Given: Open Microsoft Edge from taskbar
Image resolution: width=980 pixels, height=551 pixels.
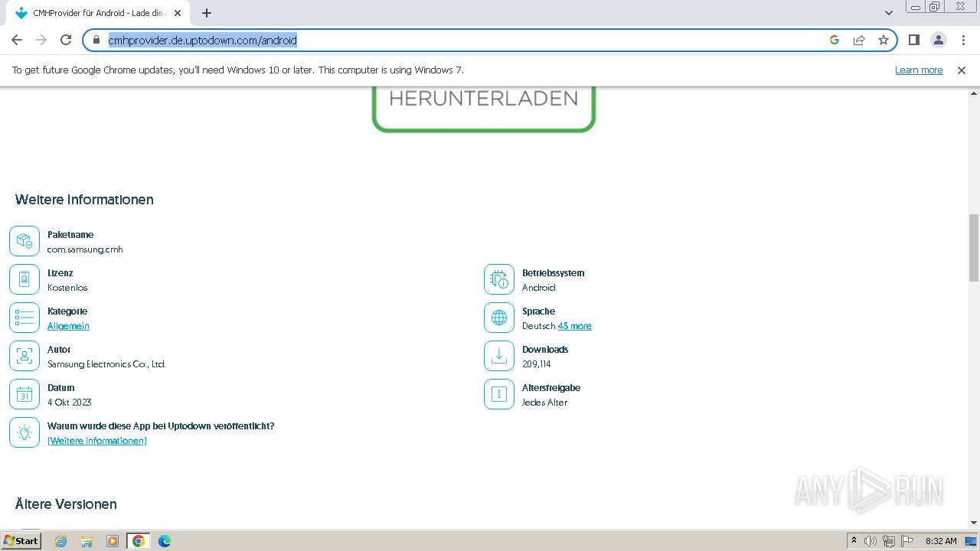Looking at the screenshot, I should pyautogui.click(x=164, y=541).
